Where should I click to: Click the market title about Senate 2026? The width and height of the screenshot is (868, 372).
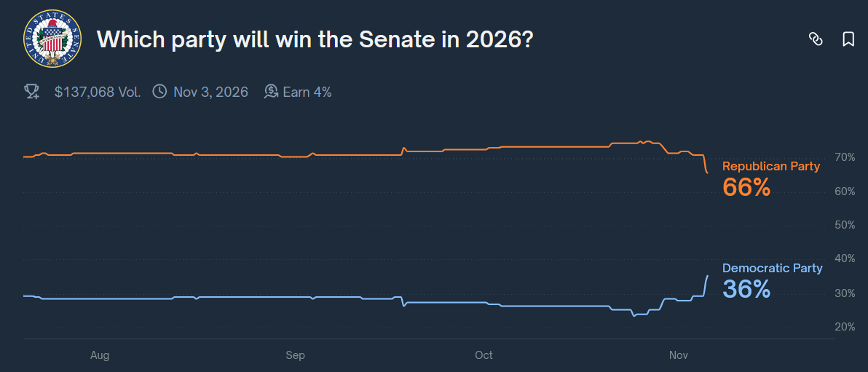[x=315, y=39]
